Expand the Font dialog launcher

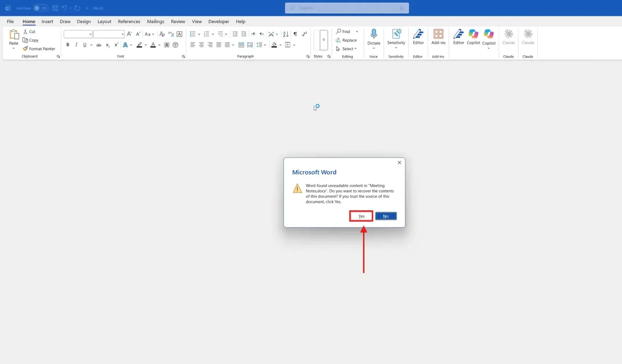click(x=183, y=57)
